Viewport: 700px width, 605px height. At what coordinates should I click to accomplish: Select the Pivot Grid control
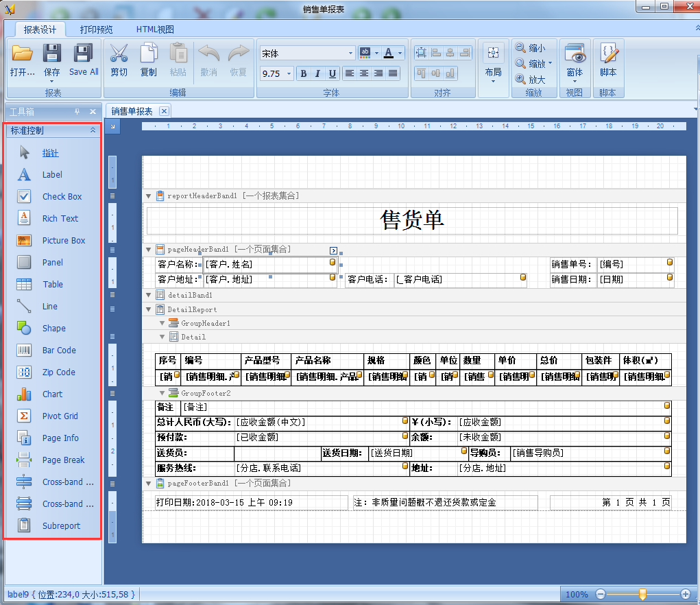click(x=60, y=416)
